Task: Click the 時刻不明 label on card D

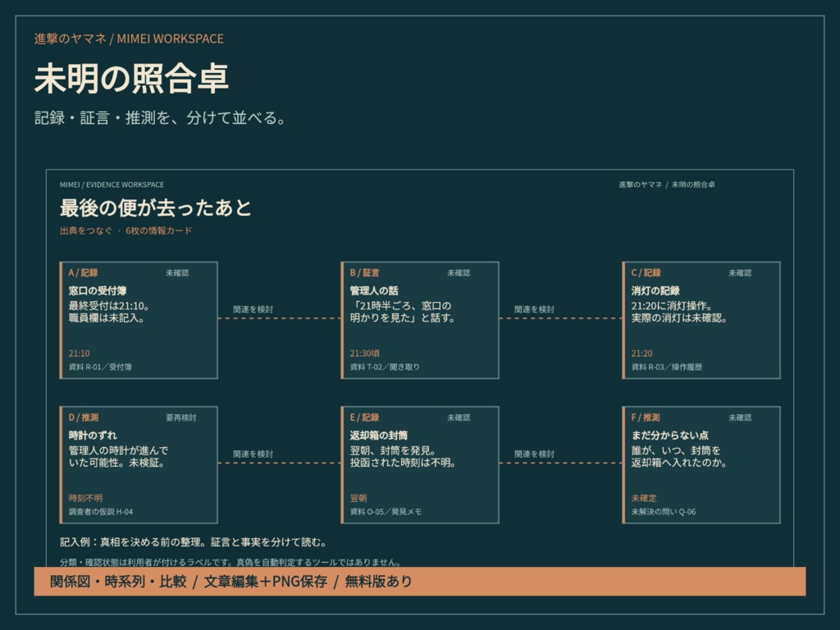Action: click(x=85, y=498)
